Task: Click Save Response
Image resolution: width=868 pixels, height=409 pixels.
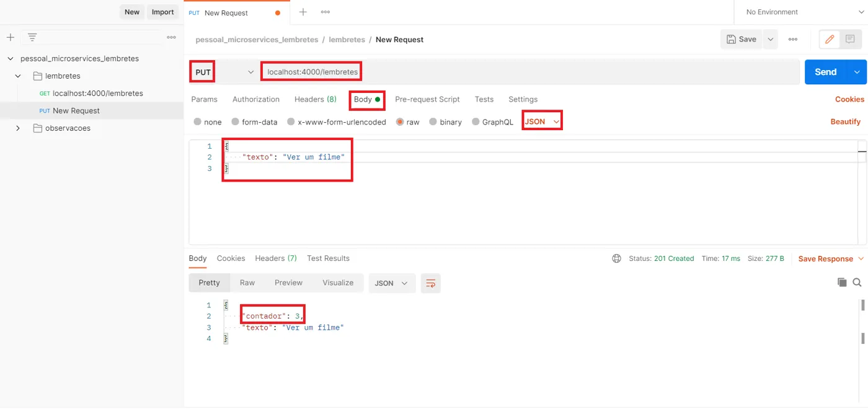Action: click(x=826, y=258)
